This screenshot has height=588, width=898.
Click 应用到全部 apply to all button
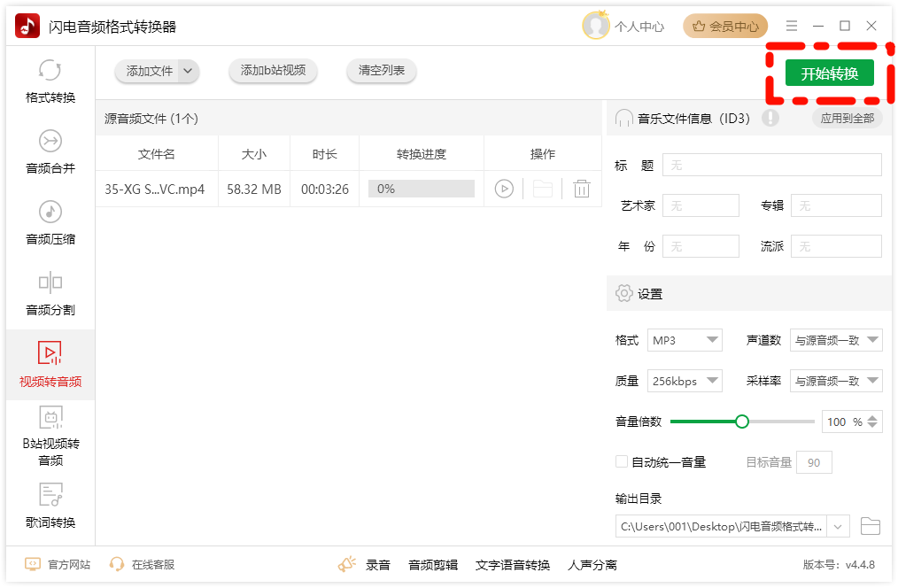point(847,118)
